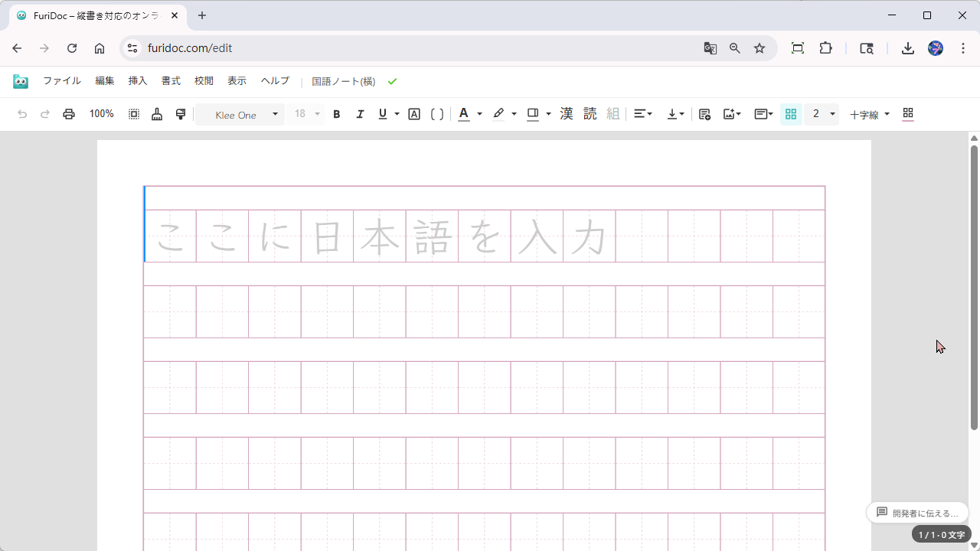
Task: Click the Redo icon
Action: 44,113
